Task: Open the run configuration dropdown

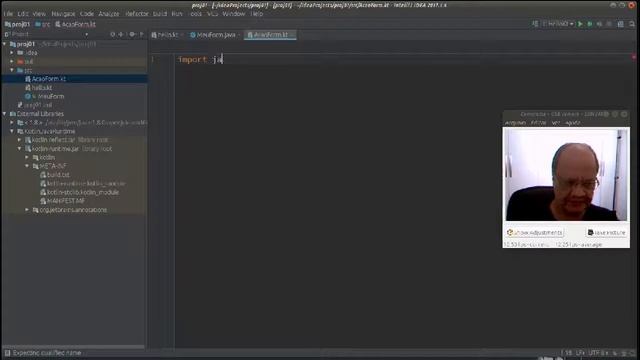Action: click(558, 24)
